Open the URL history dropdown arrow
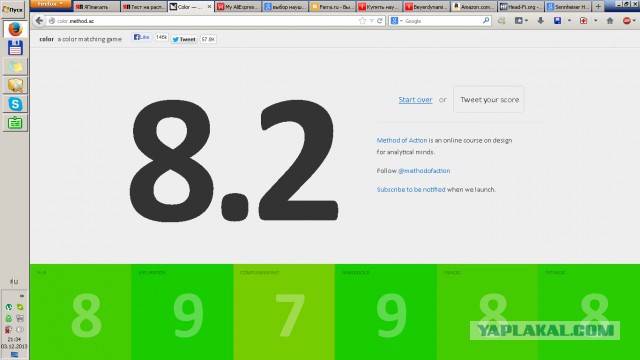640x360 pixels. [x=371, y=21]
